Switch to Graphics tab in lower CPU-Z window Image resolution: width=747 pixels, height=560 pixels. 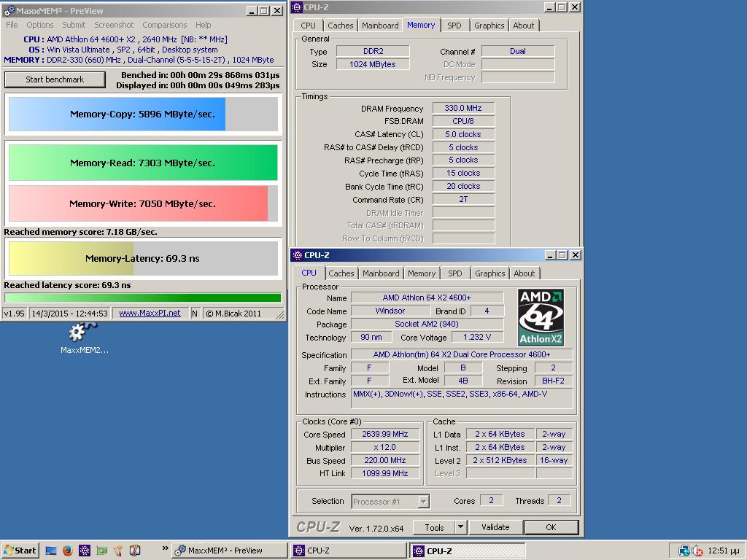[x=490, y=273]
